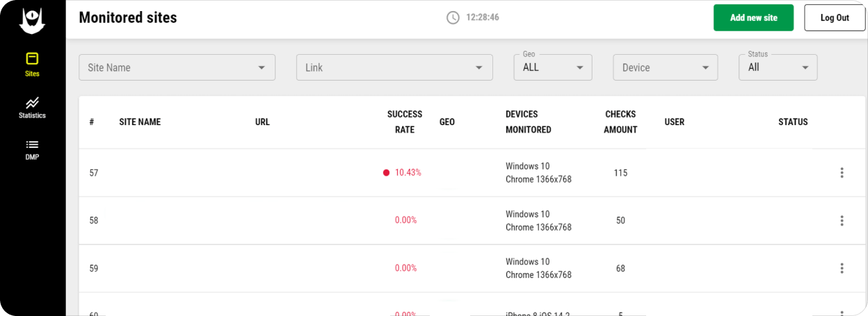Open the Geo dropdown showing ALL

[x=552, y=67]
